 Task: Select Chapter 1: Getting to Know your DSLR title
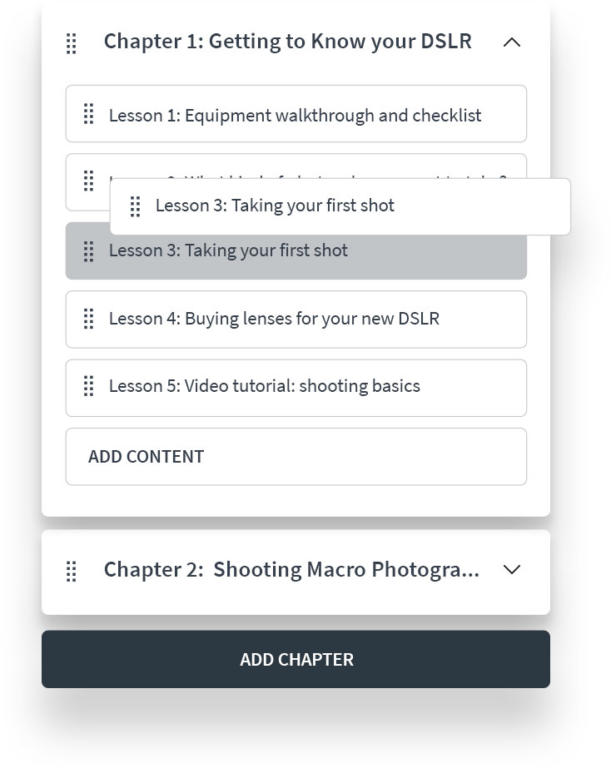(288, 41)
